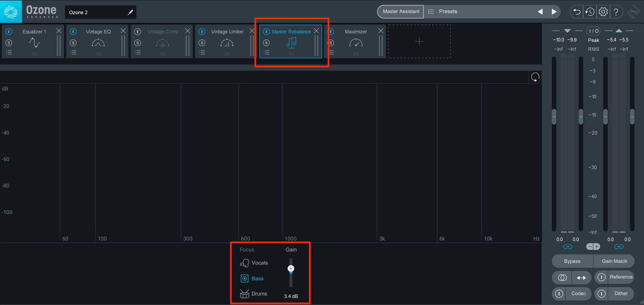Open the Help question mark
The height and width of the screenshot is (305, 644).
click(616, 12)
